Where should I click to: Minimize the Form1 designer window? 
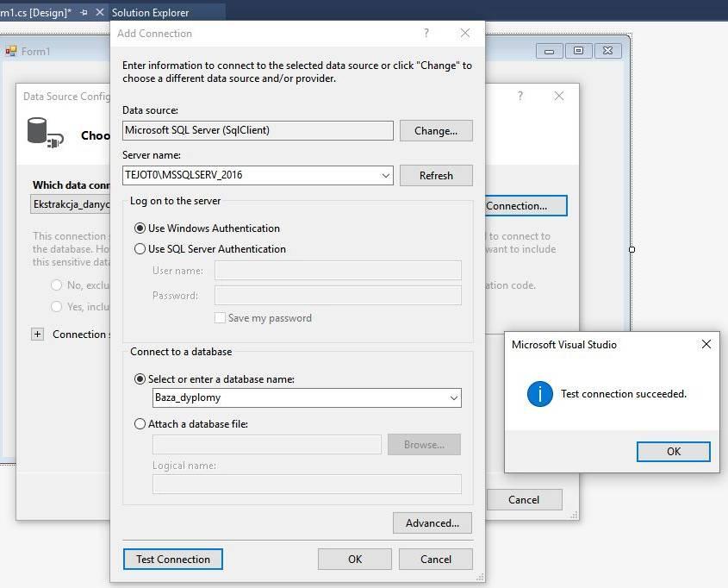click(550, 51)
